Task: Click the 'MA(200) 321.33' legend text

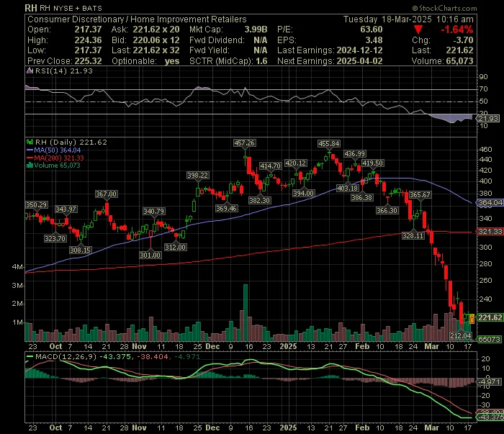Action: [59, 158]
